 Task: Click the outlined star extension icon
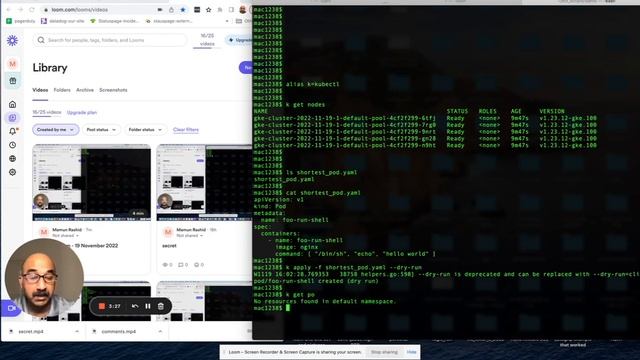209,9
